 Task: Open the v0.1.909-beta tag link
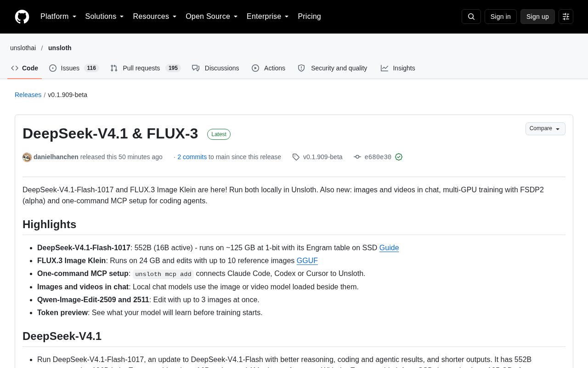pyautogui.click(x=323, y=157)
